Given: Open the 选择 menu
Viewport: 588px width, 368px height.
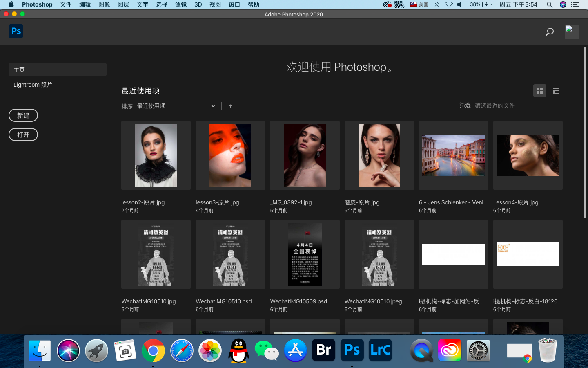Looking at the screenshot, I should 162,4.
